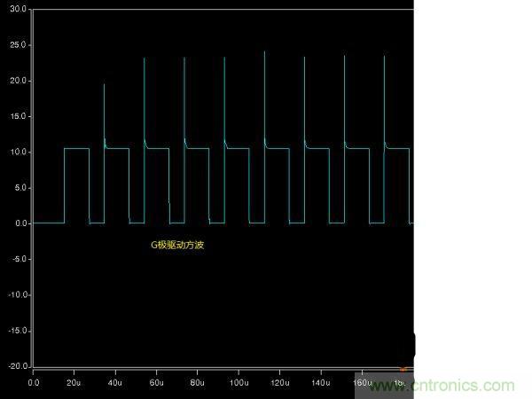Click the 20u time axis marker
This screenshot has height=399, width=532.
click(74, 383)
